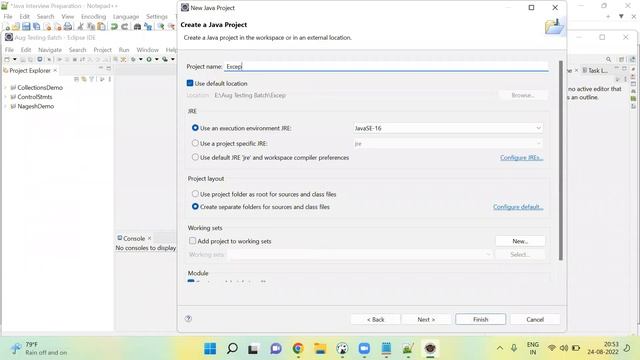Click the Notepad++ Save file icon

click(x=26, y=27)
